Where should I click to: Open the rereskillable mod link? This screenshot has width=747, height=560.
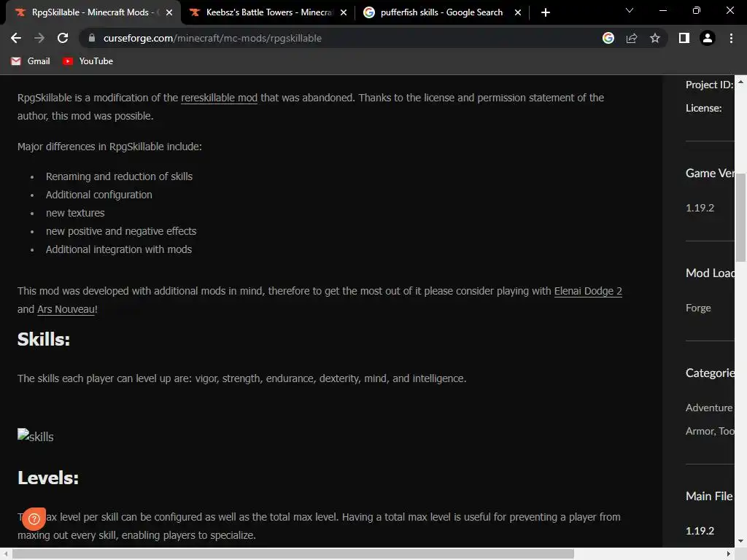tap(219, 98)
